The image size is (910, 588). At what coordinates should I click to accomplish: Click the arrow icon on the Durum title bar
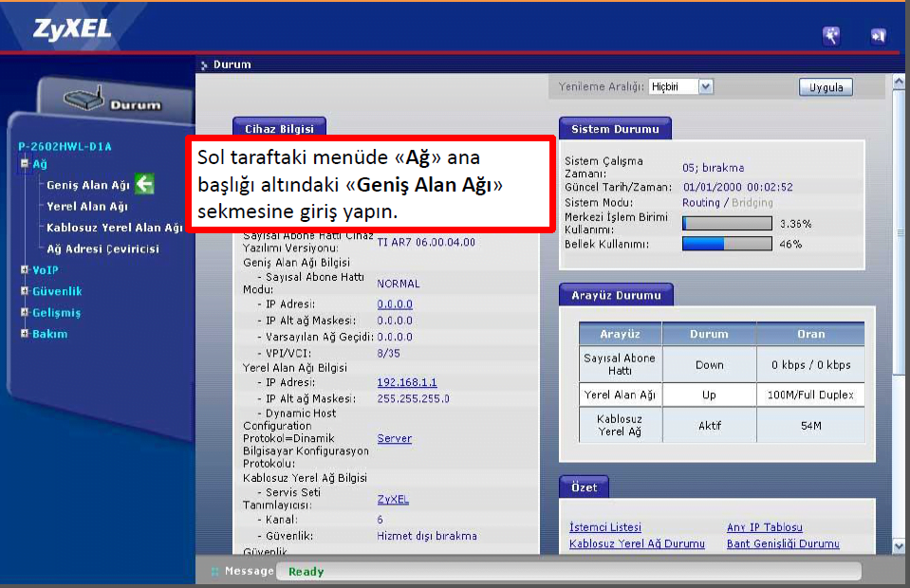pyautogui.click(x=203, y=64)
